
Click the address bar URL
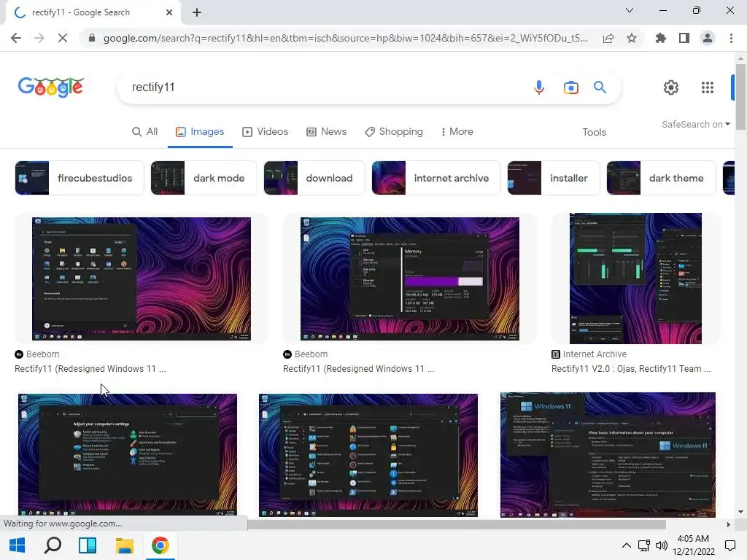tap(345, 38)
